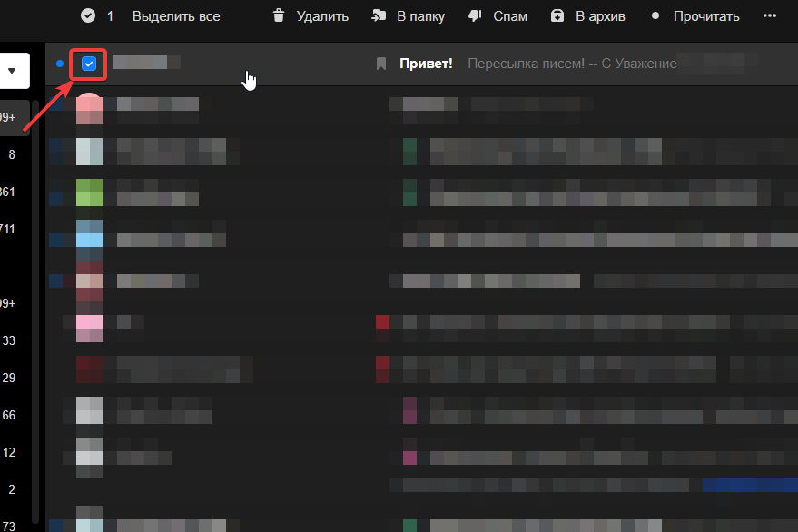Click the checkmark selected-count icon in toolbar
The image size is (798, 532).
[x=88, y=16]
